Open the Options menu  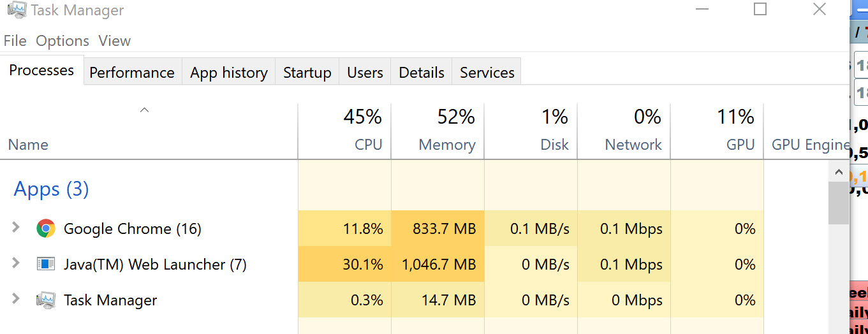pyautogui.click(x=63, y=41)
